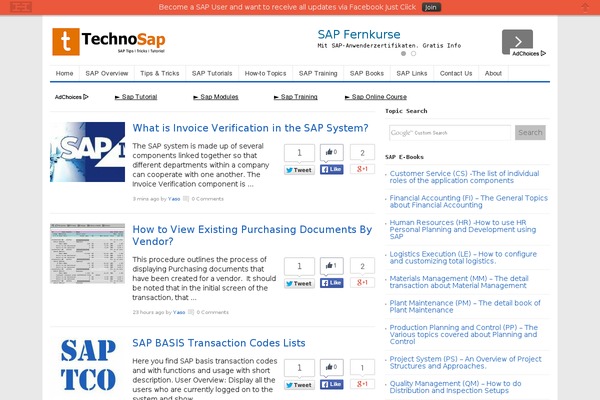Open 'SAP BASIS Transaction Codes Lists' title
This screenshot has width=600, height=400.
pos(219,343)
